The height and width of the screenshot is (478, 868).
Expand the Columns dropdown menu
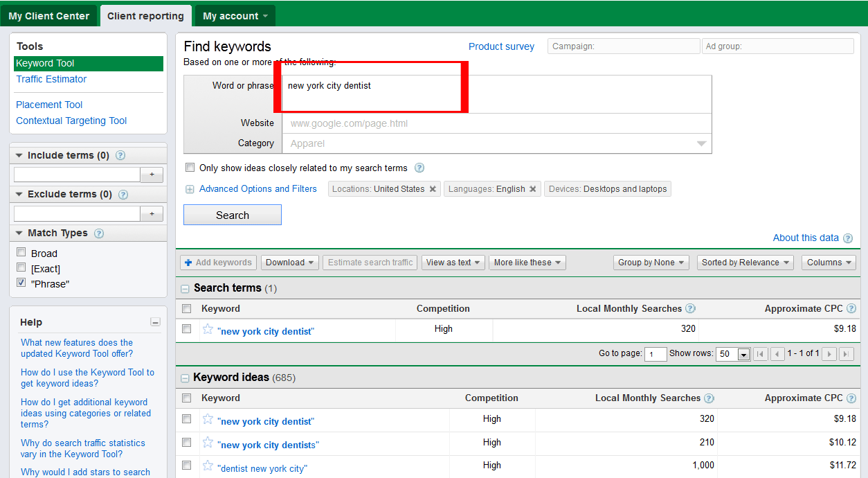[829, 263]
